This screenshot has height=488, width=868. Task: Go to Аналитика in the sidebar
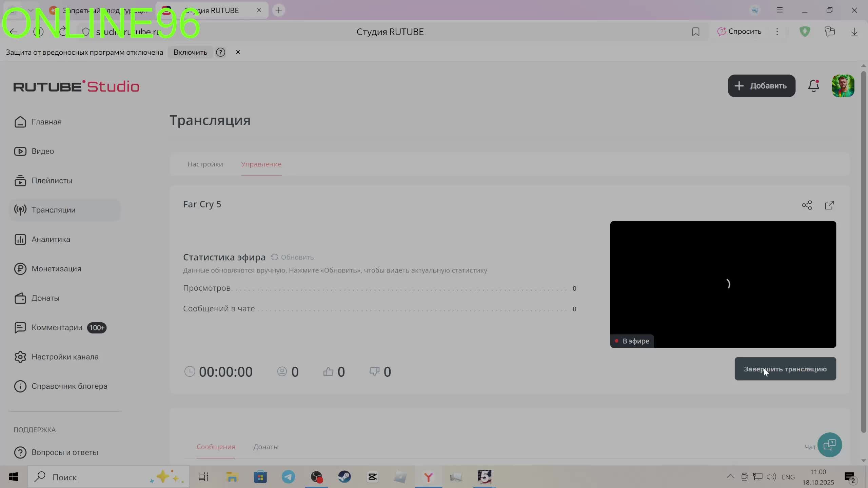pyautogui.click(x=51, y=239)
